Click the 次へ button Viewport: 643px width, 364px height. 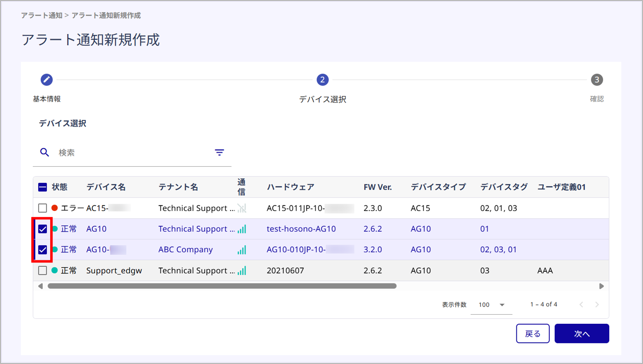coord(582,334)
